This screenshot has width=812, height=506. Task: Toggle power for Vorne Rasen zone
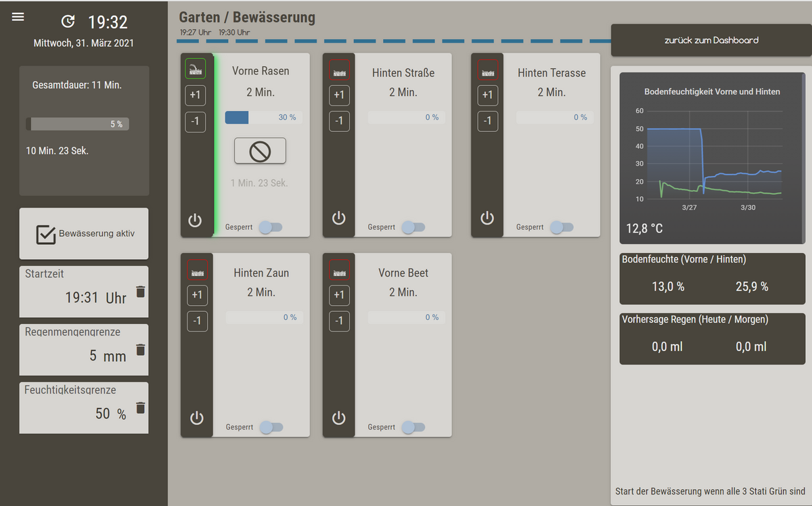[x=195, y=220]
